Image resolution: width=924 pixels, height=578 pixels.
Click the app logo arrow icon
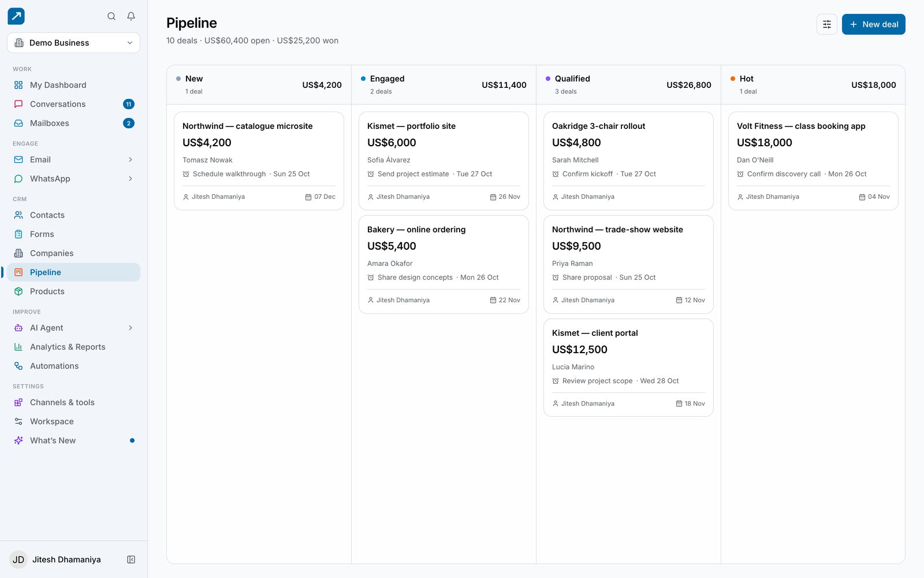pyautogui.click(x=16, y=16)
